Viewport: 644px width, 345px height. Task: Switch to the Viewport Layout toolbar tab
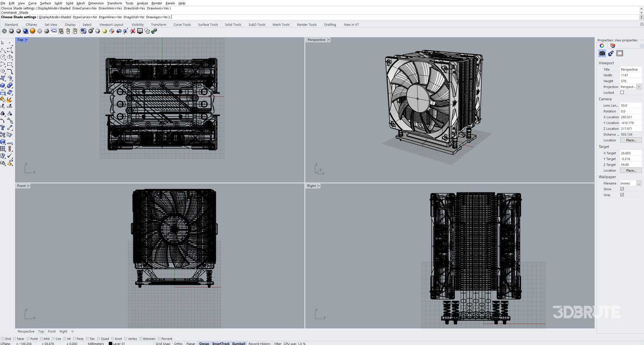pyautogui.click(x=110, y=25)
